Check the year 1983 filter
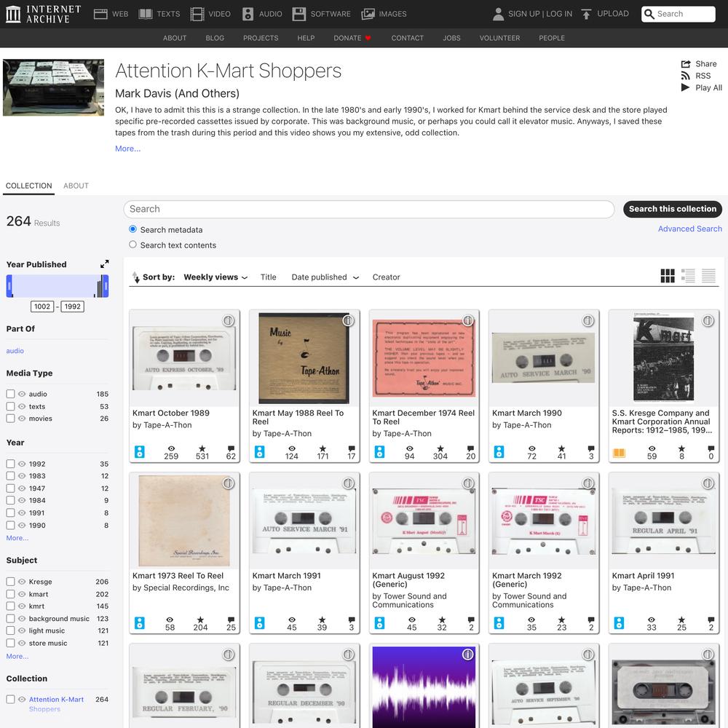Image resolution: width=728 pixels, height=728 pixels. coord(10,476)
